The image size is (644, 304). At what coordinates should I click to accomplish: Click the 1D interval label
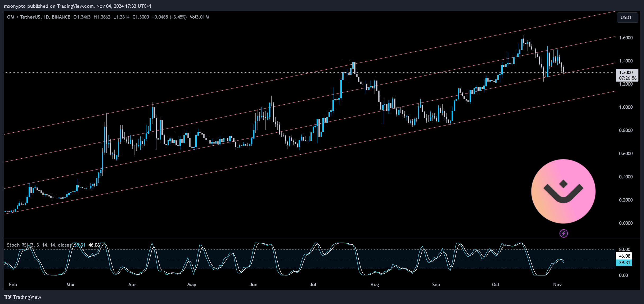coord(46,17)
